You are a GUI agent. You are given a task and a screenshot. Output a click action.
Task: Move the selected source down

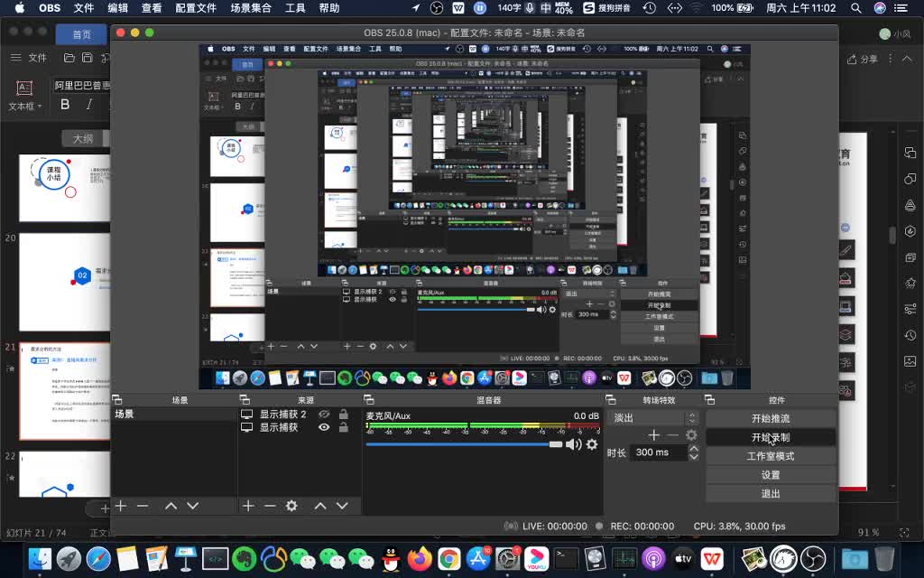(x=342, y=506)
